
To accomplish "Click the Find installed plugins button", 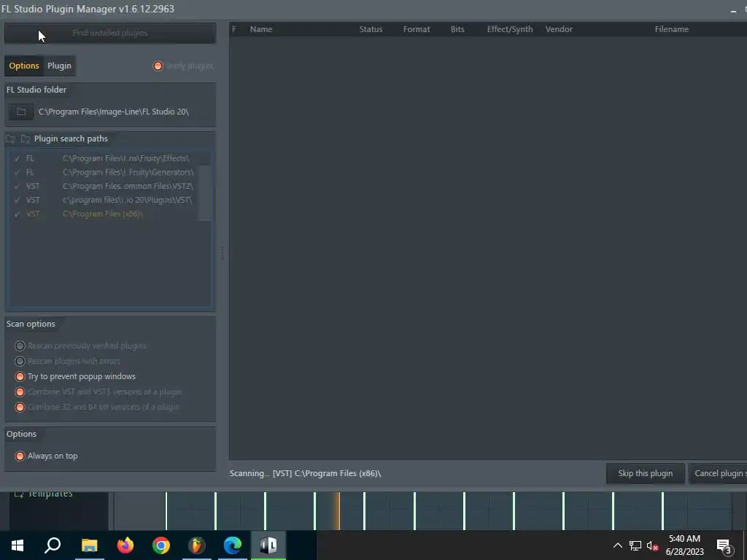I will coord(110,33).
